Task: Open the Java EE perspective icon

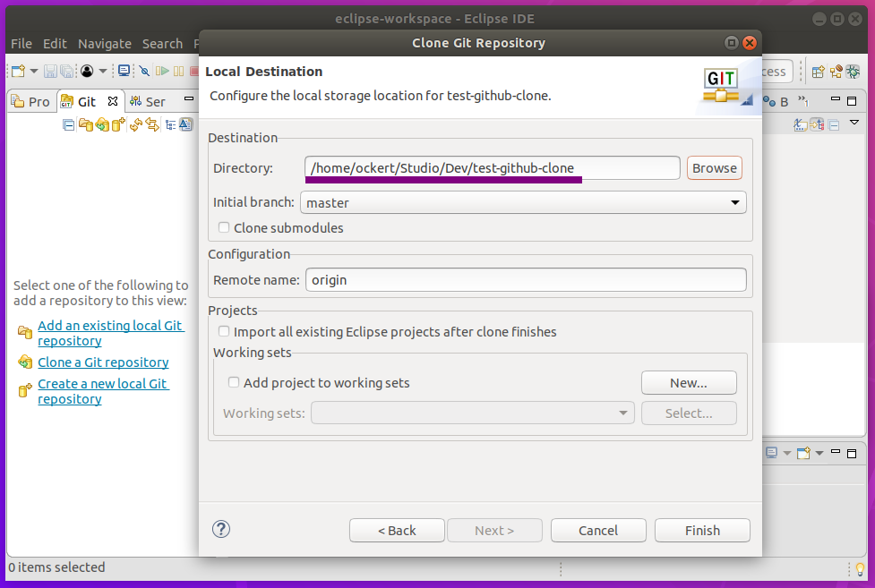Action: click(x=836, y=72)
